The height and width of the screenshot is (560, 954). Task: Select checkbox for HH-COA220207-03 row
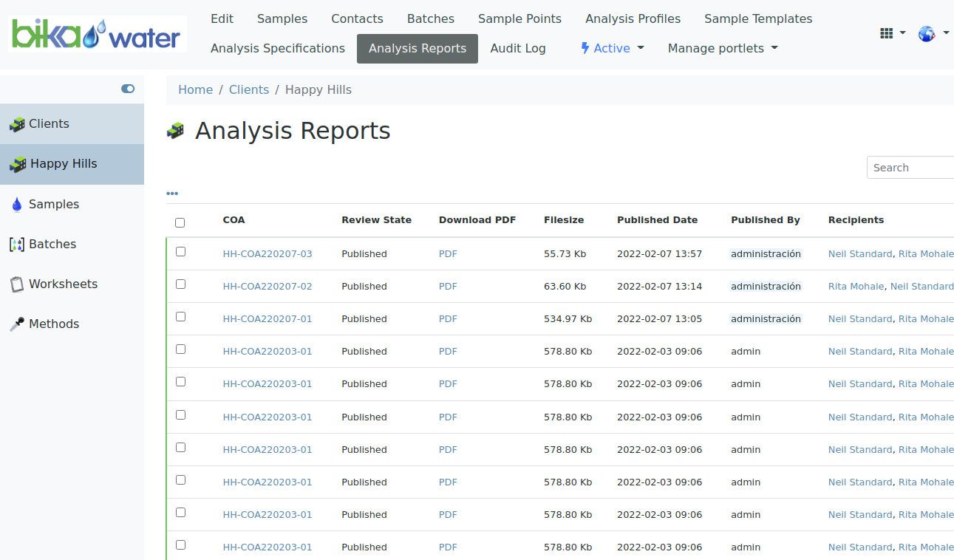coord(180,252)
